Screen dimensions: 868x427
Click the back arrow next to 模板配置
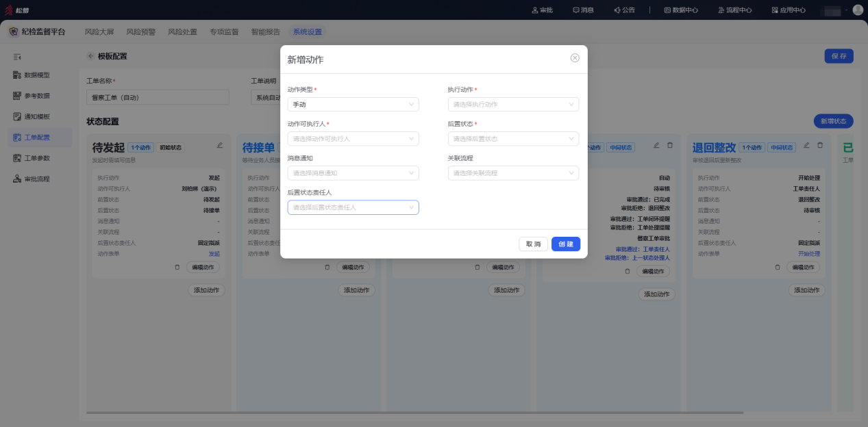tap(90, 56)
